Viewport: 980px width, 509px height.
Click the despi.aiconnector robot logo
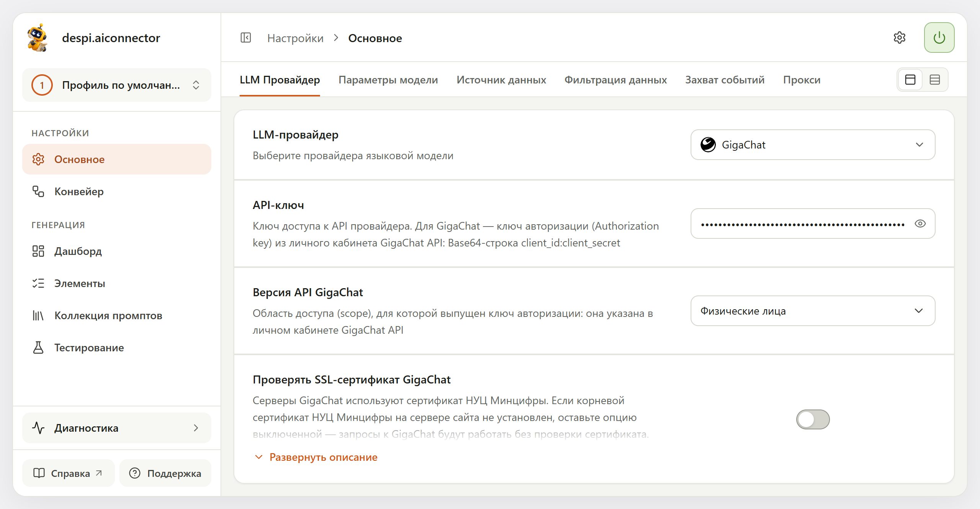[x=38, y=38]
